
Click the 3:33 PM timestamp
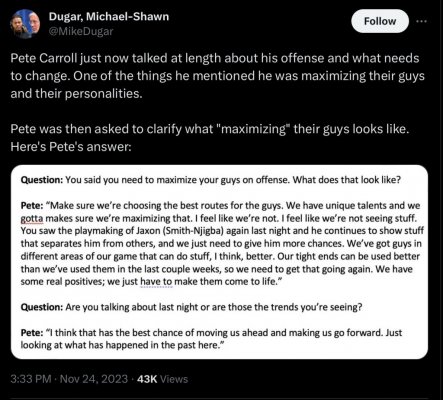coord(31,379)
